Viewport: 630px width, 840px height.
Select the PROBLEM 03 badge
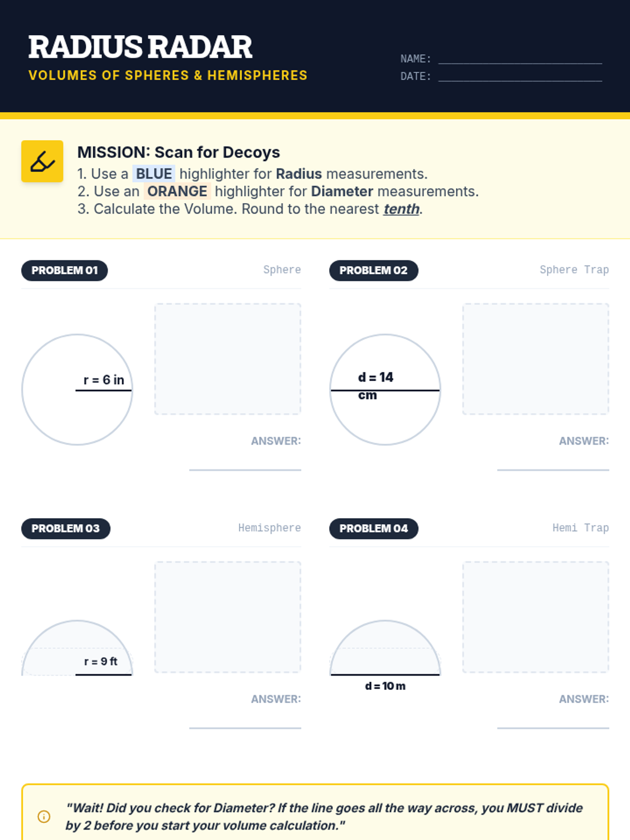(x=66, y=529)
